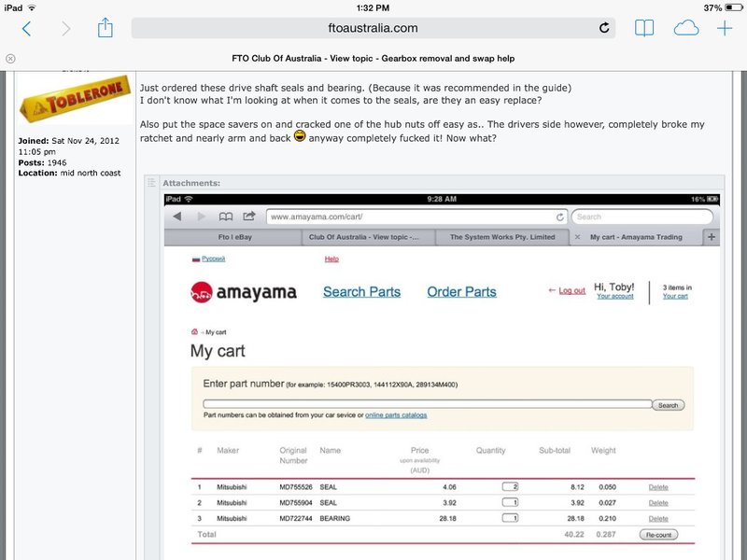Viewport: 747px width, 560px height.
Task: Click reload icon in amayama address bar
Action: (x=559, y=217)
